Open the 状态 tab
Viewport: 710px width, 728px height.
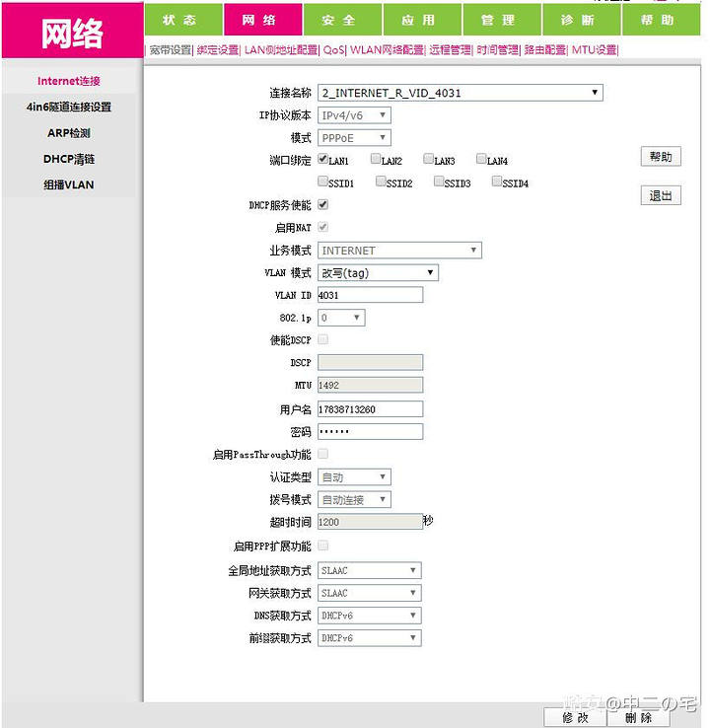pyautogui.click(x=179, y=20)
